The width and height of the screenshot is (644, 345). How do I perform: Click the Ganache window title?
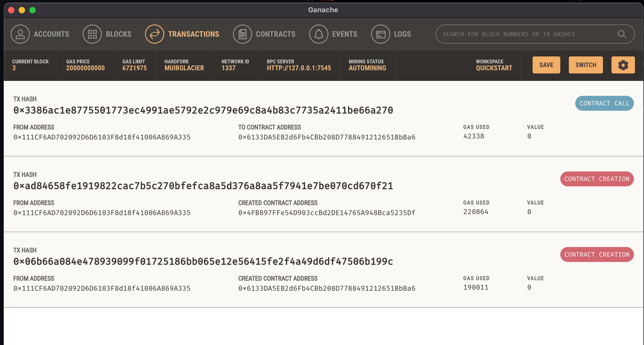click(323, 10)
